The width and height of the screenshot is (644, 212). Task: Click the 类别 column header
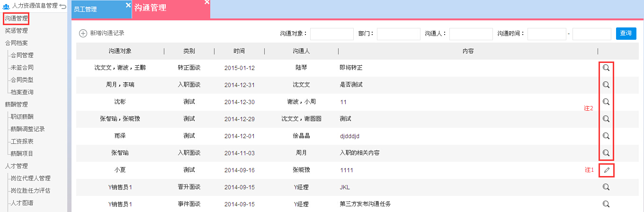click(189, 51)
